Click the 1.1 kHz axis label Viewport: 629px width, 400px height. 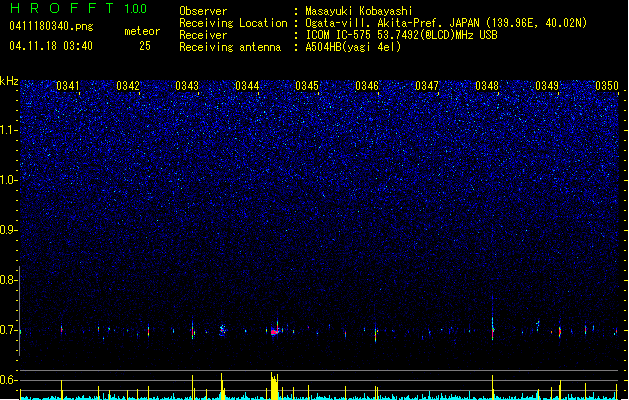click(8, 130)
